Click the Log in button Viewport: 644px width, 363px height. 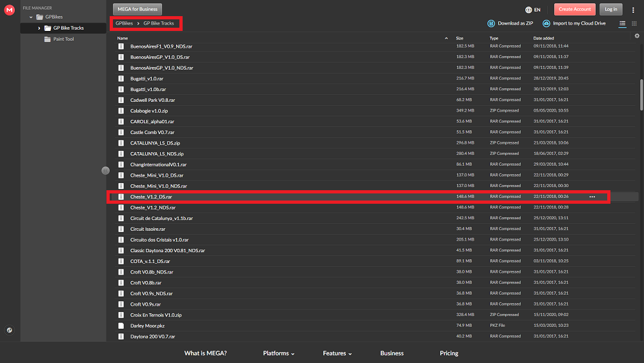(610, 9)
